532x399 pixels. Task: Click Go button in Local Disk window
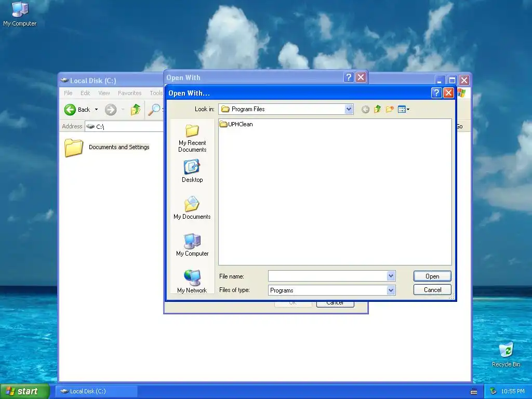pos(460,127)
